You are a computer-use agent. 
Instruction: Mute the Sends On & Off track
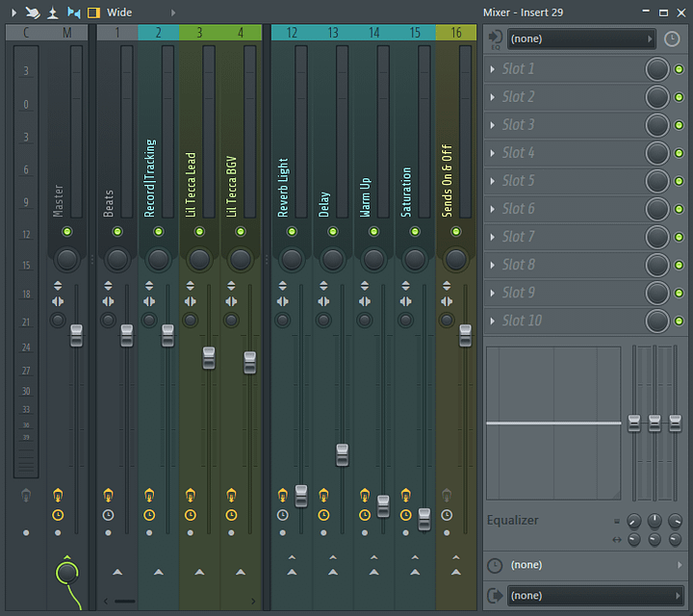click(x=456, y=232)
